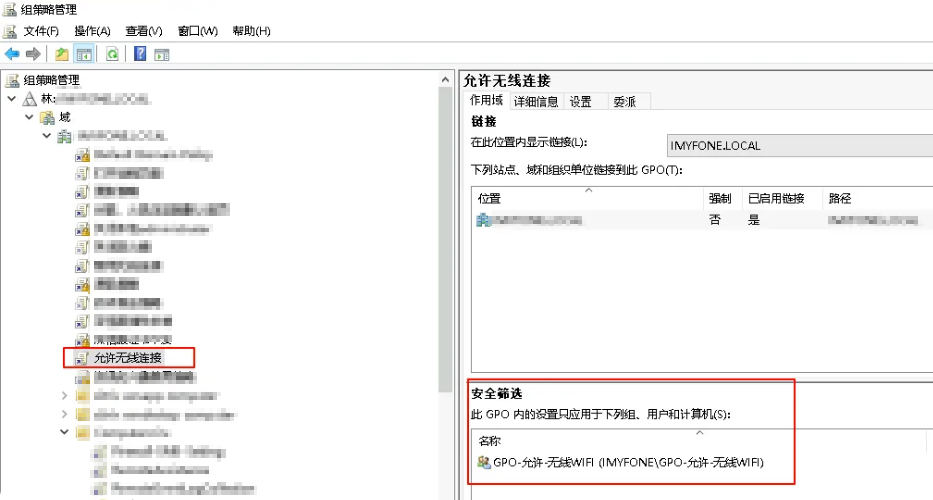Sort links by 已启用链接 column header
This screenshot has width=933, height=500.
(x=782, y=198)
